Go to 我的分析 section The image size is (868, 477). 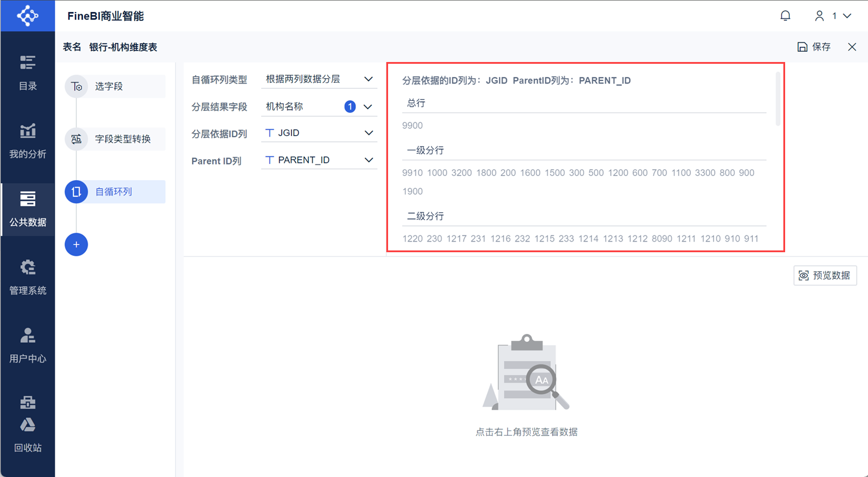coord(27,141)
